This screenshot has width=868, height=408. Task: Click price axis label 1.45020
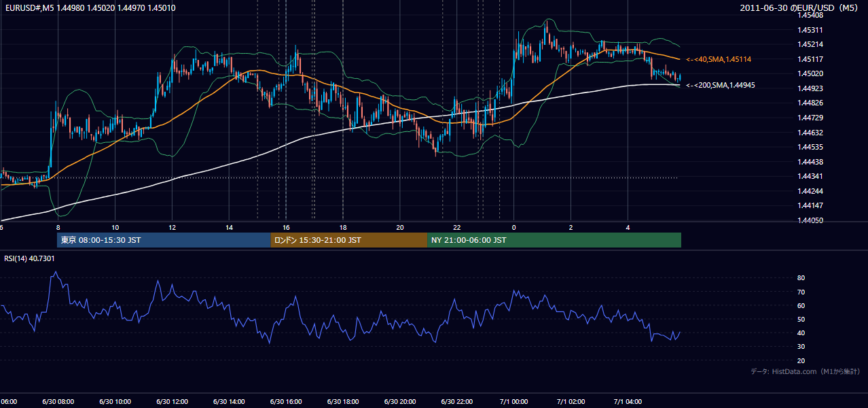point(811,73)
